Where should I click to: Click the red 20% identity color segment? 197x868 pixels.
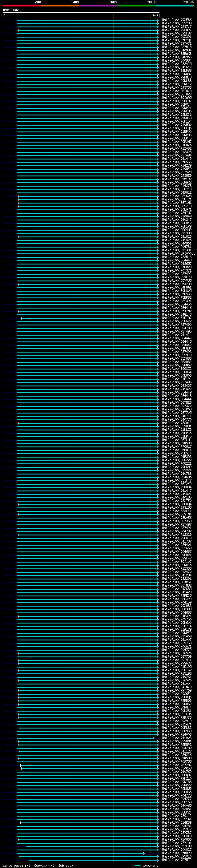point(22,6)
